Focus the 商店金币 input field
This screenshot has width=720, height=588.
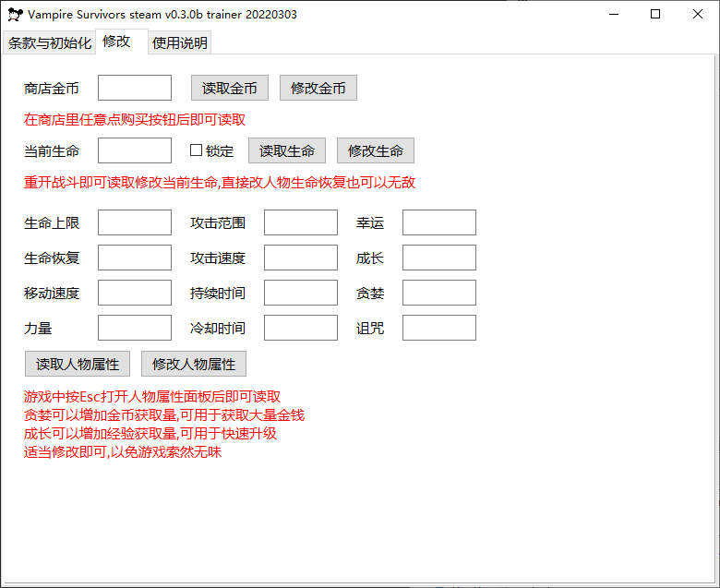click(x=135, y=88)
